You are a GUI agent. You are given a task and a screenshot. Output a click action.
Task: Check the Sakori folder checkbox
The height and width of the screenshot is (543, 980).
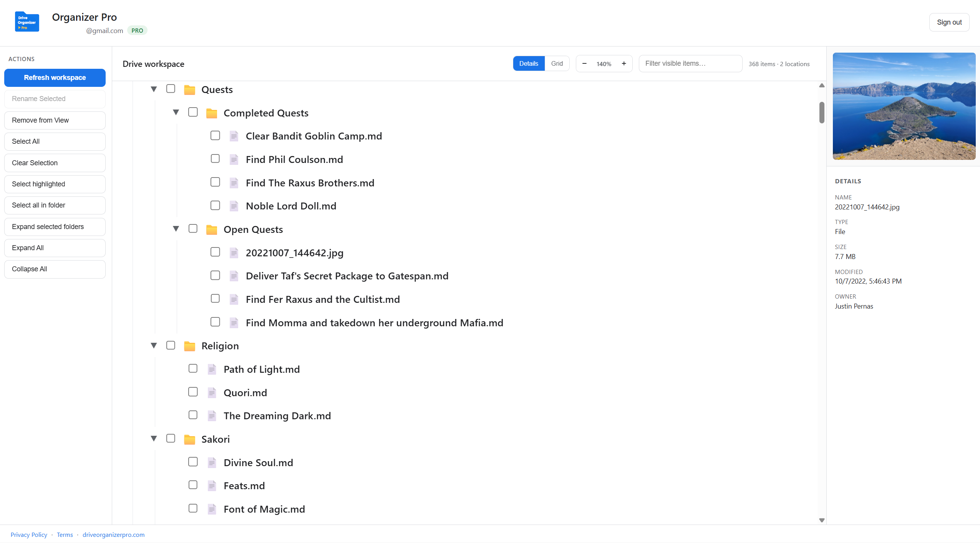(171, 438)
